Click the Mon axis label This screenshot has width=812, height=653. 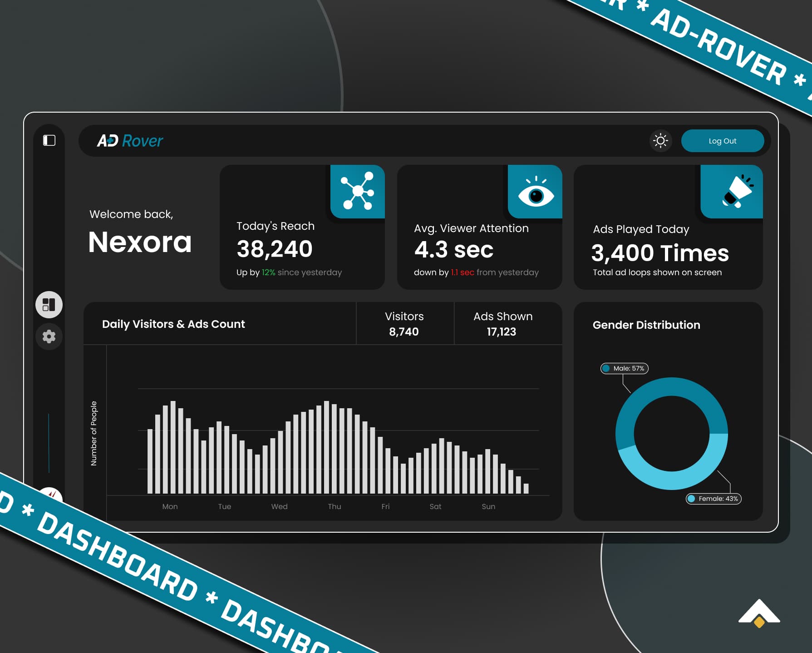pos(170,506)
